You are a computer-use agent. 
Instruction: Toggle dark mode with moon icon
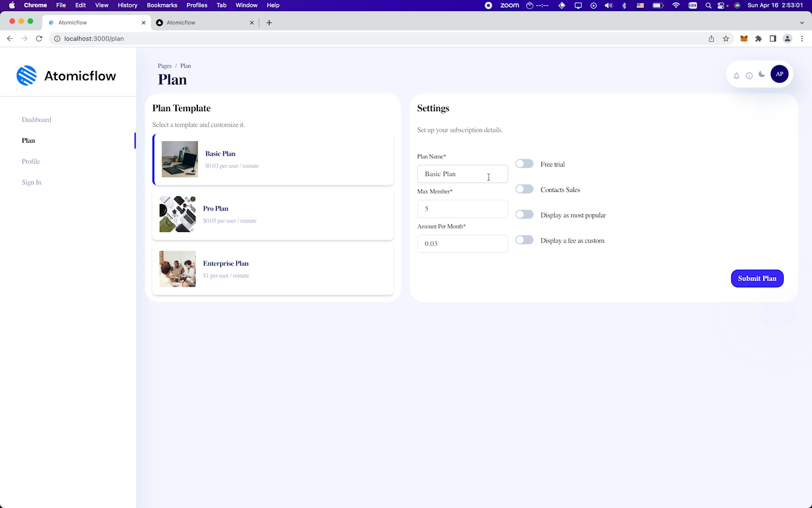coord(762,75)
